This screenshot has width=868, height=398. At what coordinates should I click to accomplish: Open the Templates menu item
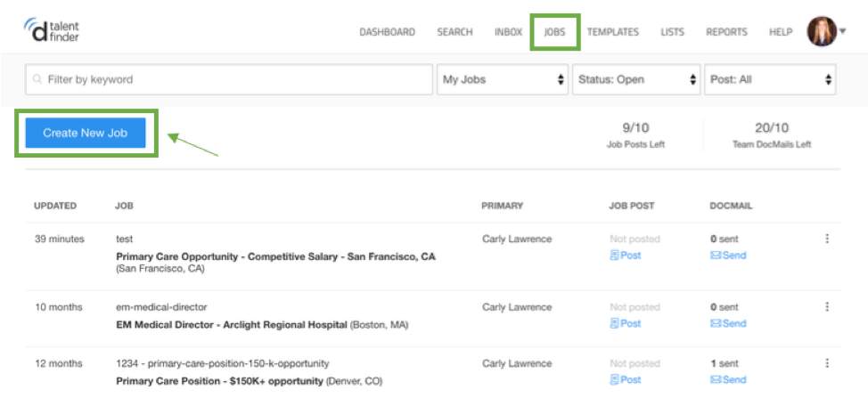click(613, 32)
